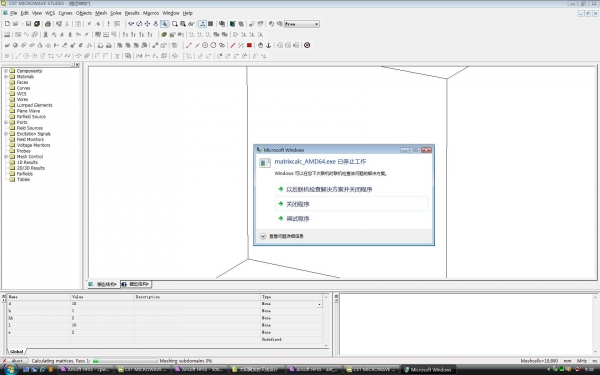Click the Save disk toolbar icon
The width and height of the screenshot is (600, 375).
pyautogui.click(x=28, y=24)
